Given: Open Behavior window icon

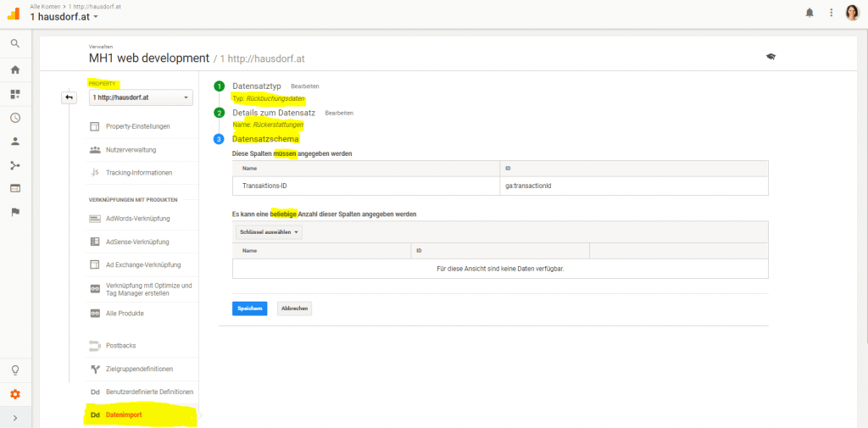Looking at the screenshot, I should point(15,188).
